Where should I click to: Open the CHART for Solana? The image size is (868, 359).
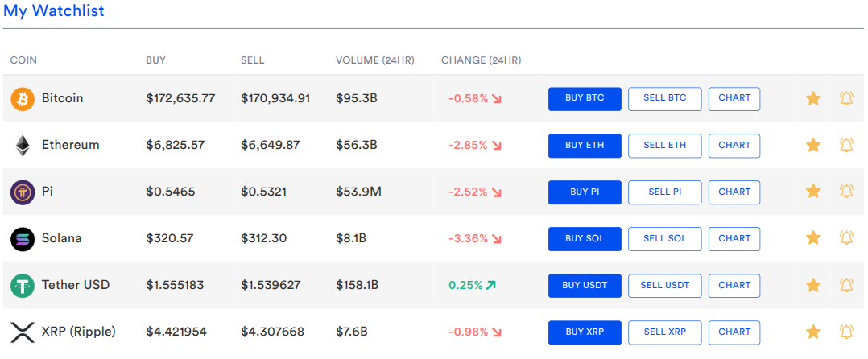734,239
